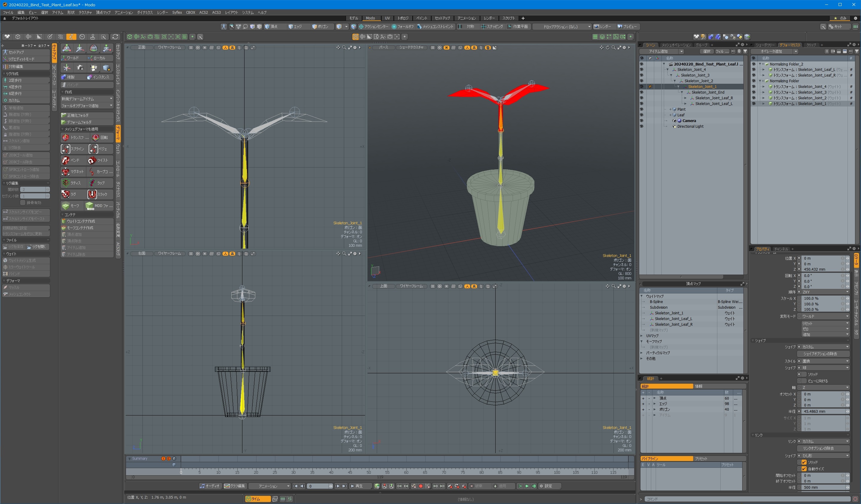Switch to メッシュオペレーション tab

tap(675, 45)
